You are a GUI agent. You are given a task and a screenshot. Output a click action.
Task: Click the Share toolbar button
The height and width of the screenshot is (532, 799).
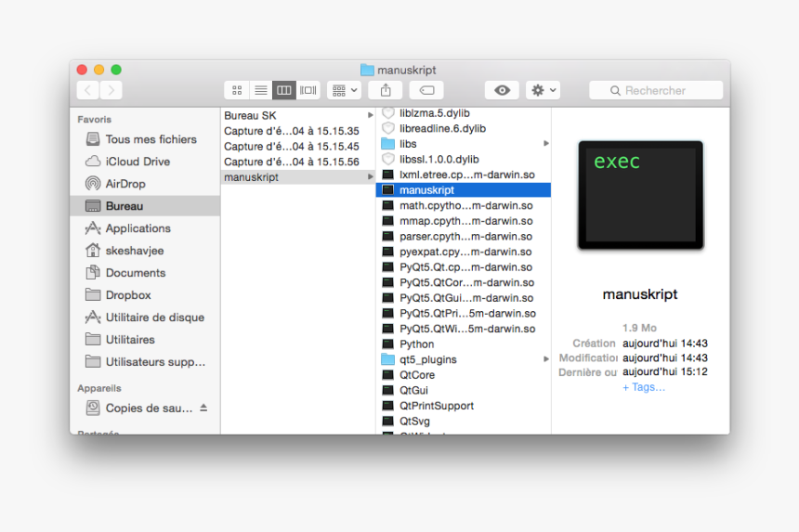[386, 90]
